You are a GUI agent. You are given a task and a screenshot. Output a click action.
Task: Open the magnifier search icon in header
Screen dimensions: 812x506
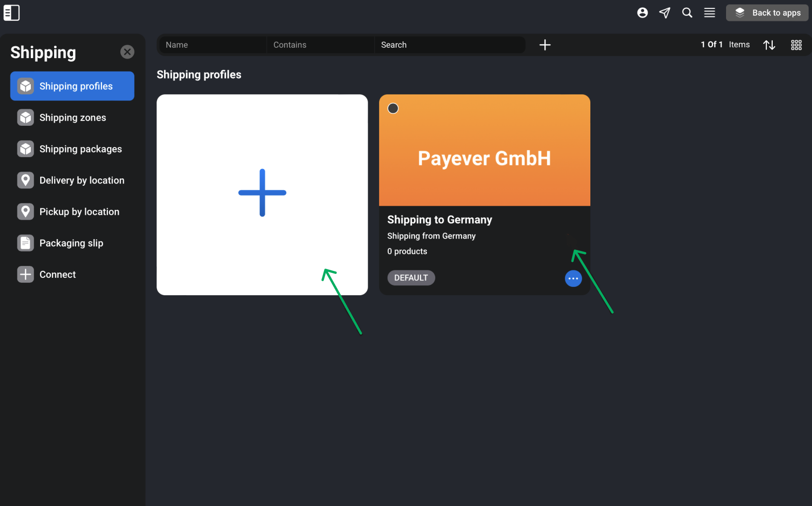687,13
